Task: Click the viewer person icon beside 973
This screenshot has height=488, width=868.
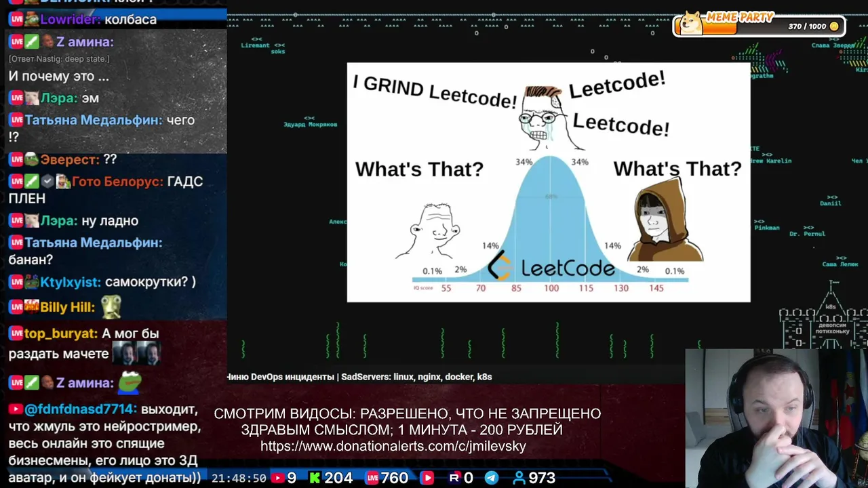Action: point(519,478)
